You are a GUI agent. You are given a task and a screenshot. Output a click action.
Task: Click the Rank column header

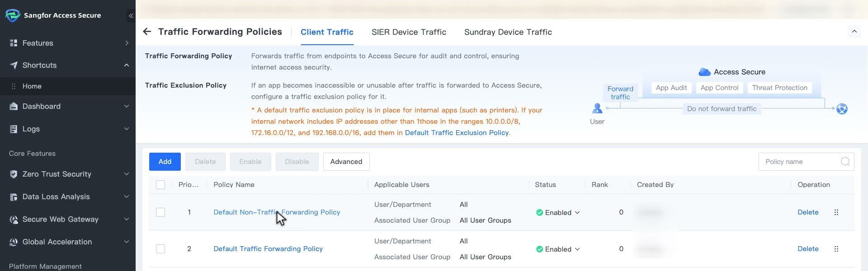pos(599,185)
